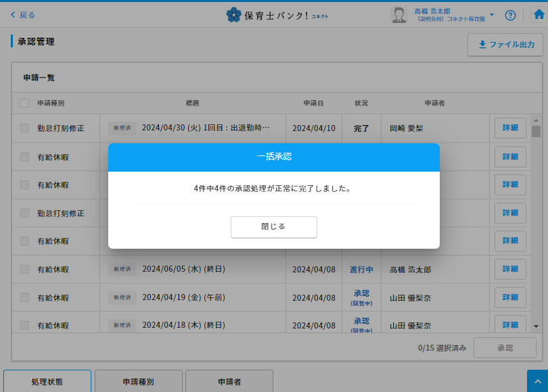Screen dimensions: 548x392
Task: Open the help question mark icon
Action: 510,15
